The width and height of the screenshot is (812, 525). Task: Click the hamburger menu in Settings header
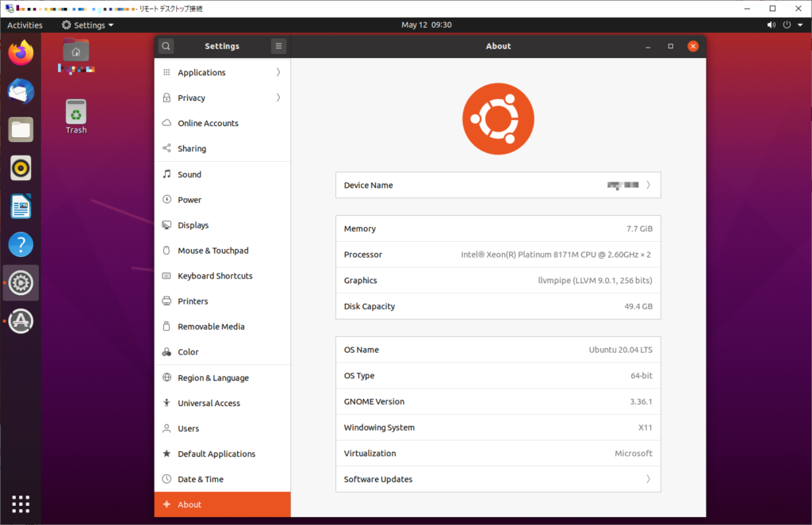coord(278,46)
